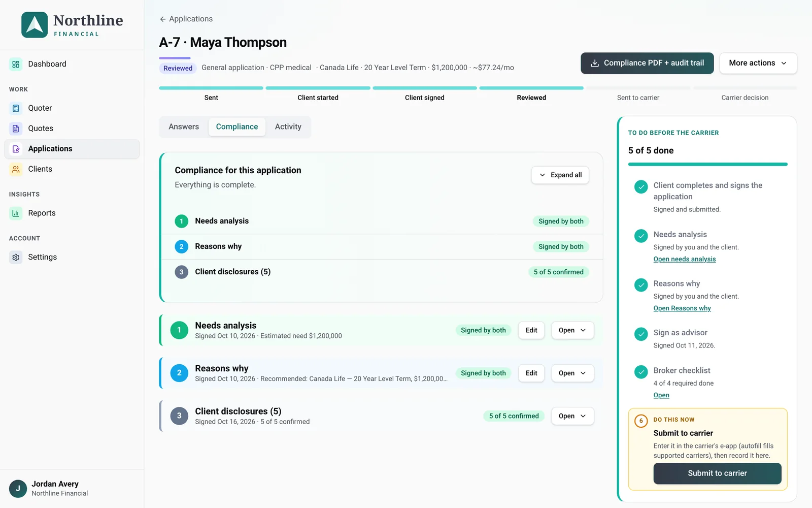Select the Compliance tab

click(237, 127)
